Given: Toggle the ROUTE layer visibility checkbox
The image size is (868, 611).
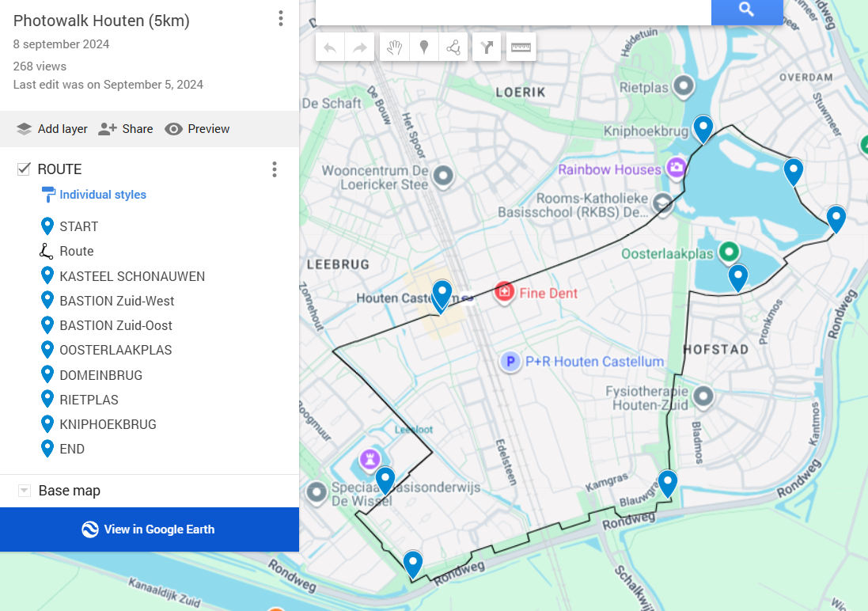Looking at the screenshot, I should click(23, 169).
